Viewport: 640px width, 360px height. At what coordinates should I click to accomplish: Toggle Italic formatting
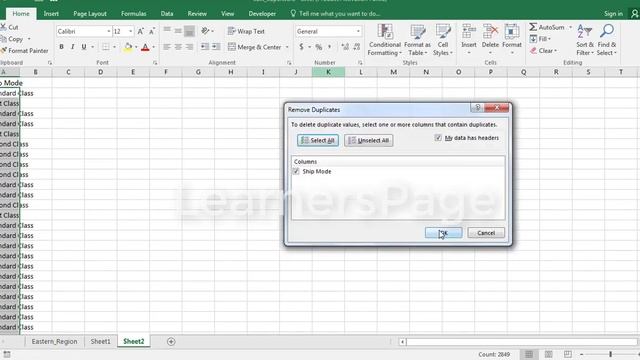[x=72, y=47]
